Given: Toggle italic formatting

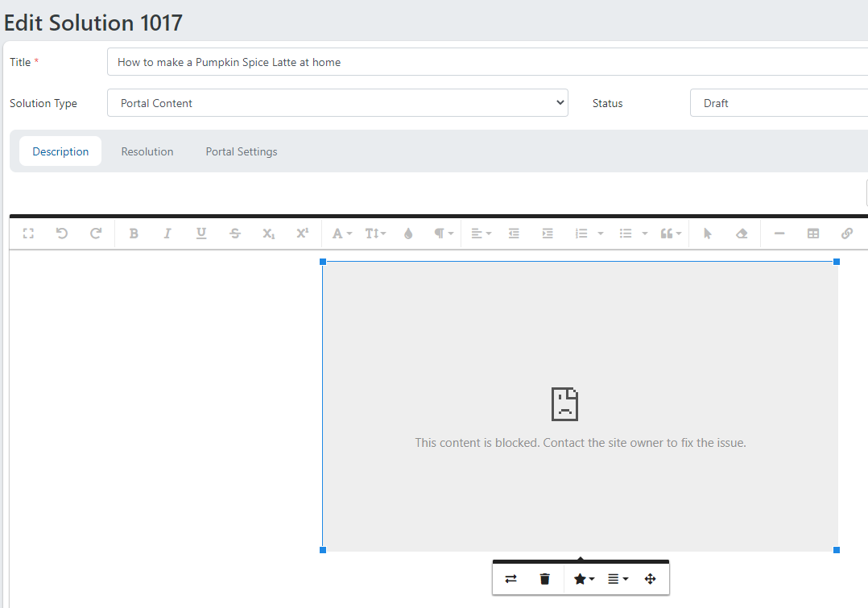Looking at the screenshot, I should click(x=167, y=234).
